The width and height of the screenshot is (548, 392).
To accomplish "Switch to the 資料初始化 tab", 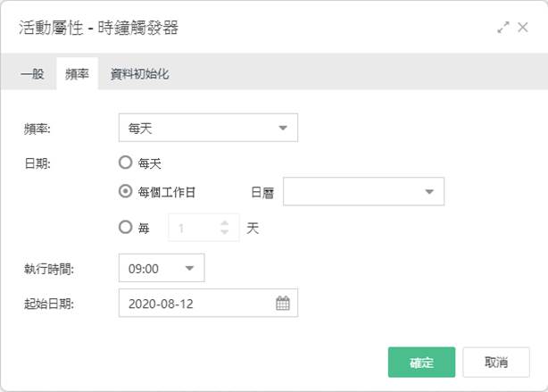I will pos(140,74).
